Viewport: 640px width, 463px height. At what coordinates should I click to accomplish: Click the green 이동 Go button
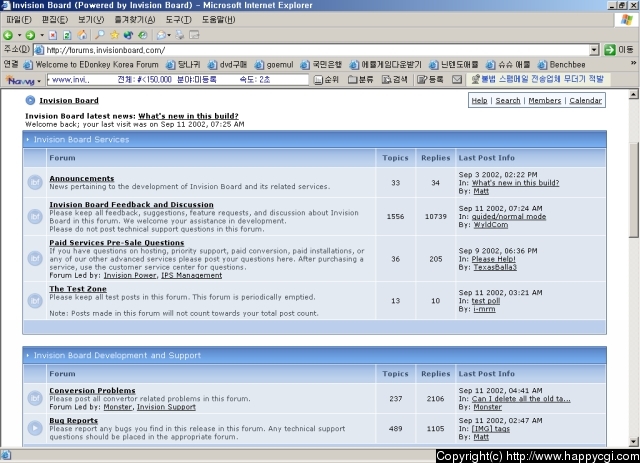[x=619, y=50]
